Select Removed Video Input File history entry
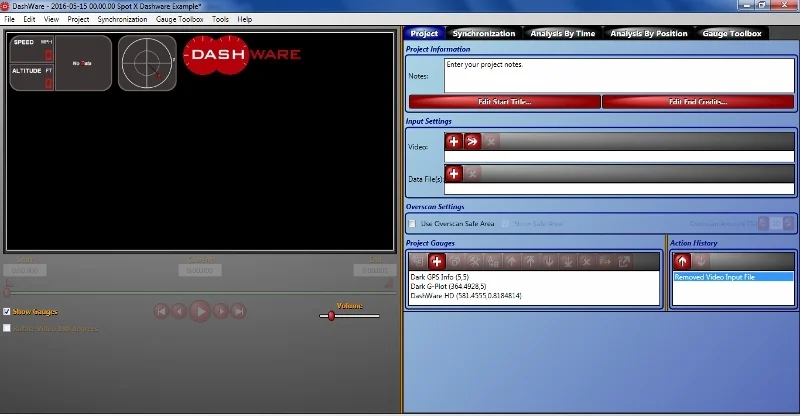This screenshot has height=416, width=800. 733,277
